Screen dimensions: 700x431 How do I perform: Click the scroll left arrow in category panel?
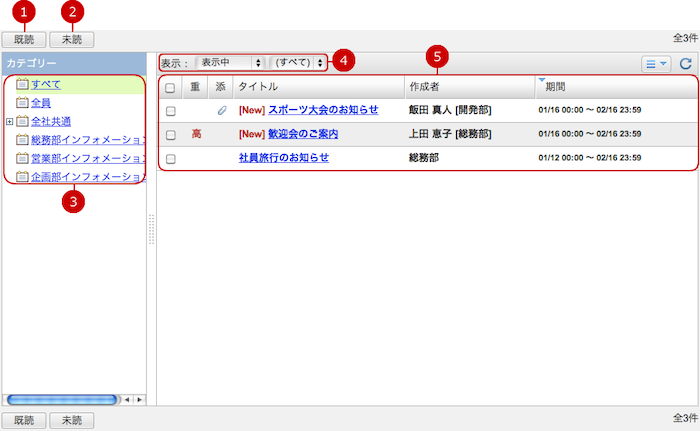pyautogui.click(x=127, y=400)
